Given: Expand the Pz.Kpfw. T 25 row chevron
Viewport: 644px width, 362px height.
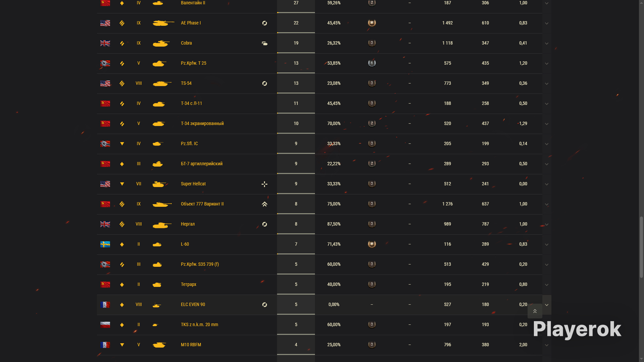Looking at the screenshot, I should click(547, 64).
